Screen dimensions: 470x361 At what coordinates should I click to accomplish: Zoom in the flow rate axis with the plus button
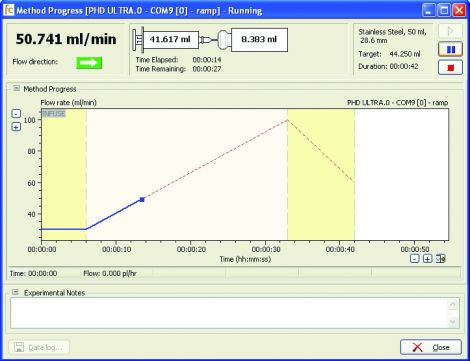pyautogui.click(x=16, y=127)
